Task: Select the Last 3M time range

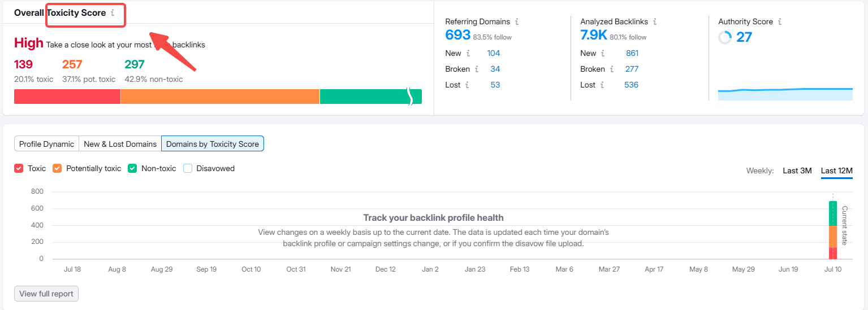Action: click(797, 171)
